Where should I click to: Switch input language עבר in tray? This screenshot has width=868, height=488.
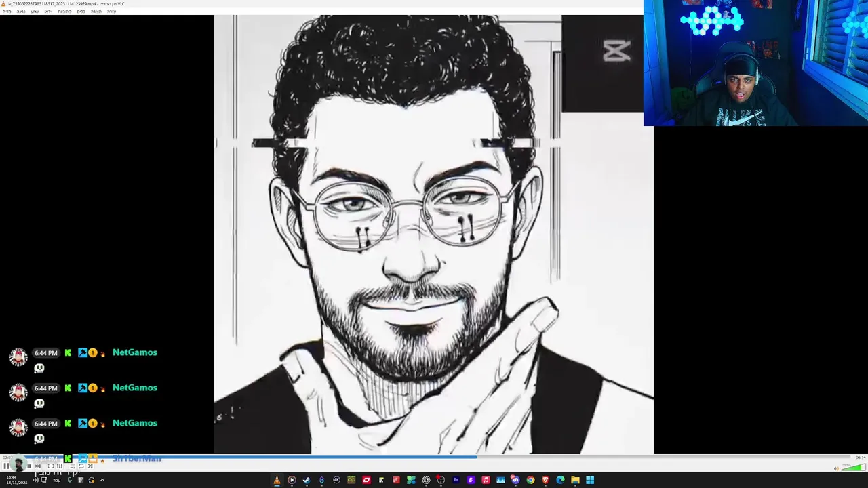pyautogui.click(x=57, y=480)
